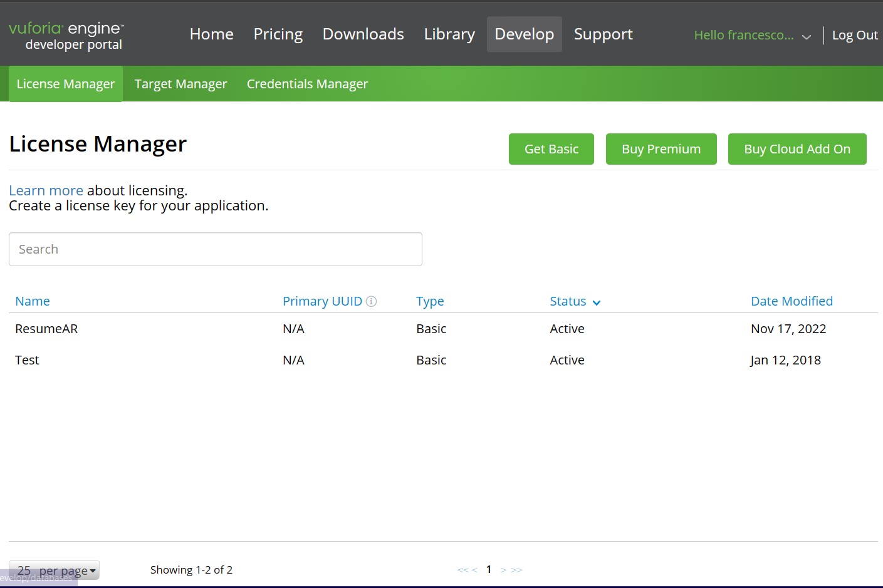The height and width of the screenshot is (588, 883).
Task: Open the Learn more licensing link
Action: click(46, 190)
